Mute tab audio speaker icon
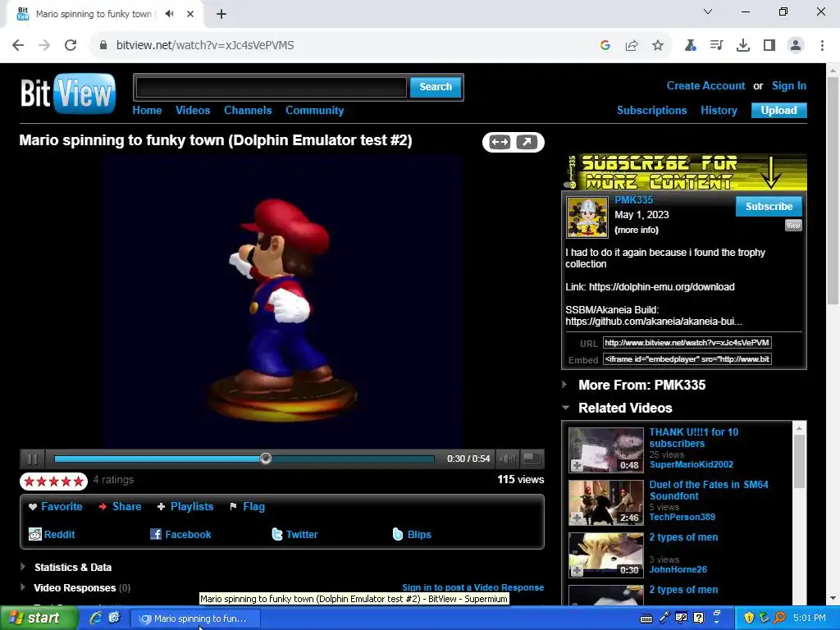The height and width of the screenshot is (630, 840). coord(169,14)
